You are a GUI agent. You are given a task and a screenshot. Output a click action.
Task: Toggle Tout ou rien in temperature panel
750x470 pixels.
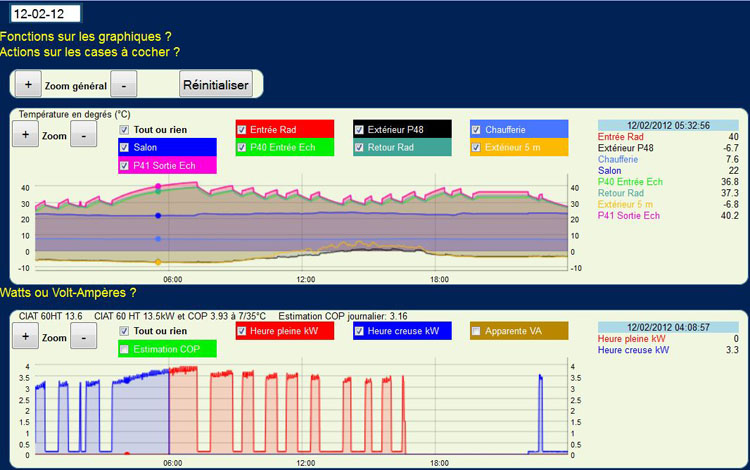(x=125, y=130)
